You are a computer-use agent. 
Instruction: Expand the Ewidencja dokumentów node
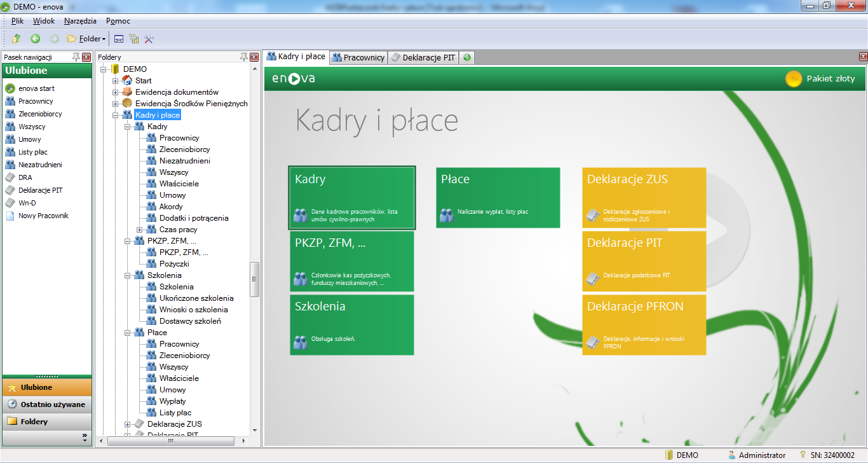(115, 92)
